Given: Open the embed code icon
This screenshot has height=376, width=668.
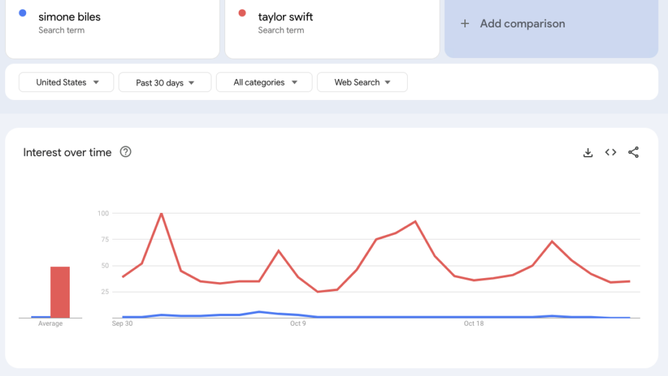Looking at the screenshot, I should click(x=610, y=152).
